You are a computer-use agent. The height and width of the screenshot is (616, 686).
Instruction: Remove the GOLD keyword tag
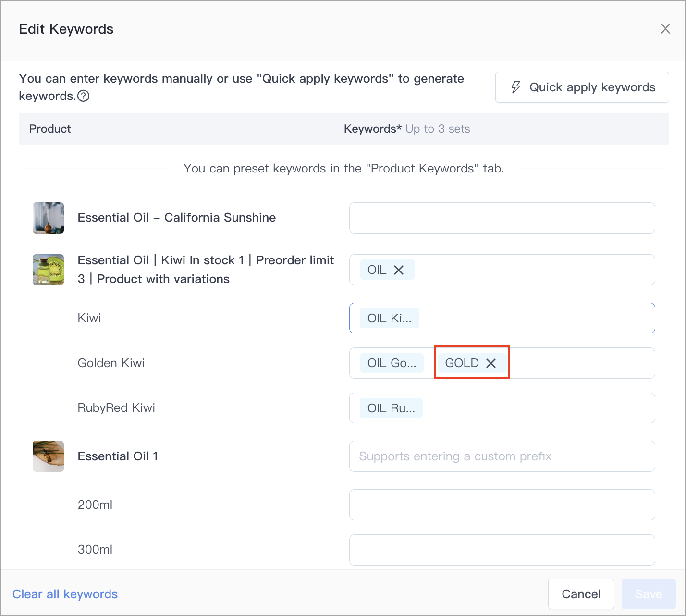click(490, 363)
